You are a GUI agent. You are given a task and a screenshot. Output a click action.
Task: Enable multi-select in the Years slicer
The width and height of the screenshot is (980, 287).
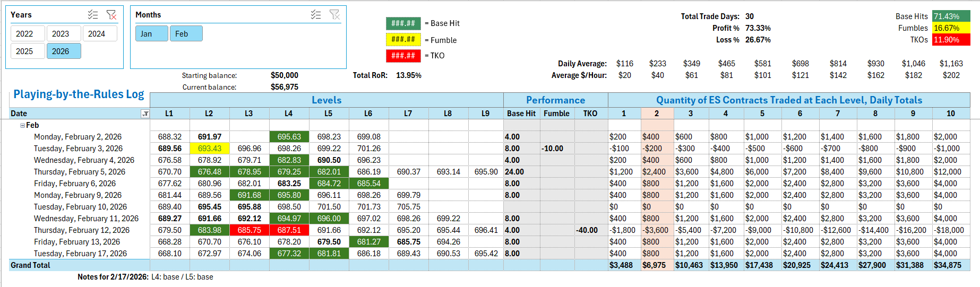(x=93, y=15)
